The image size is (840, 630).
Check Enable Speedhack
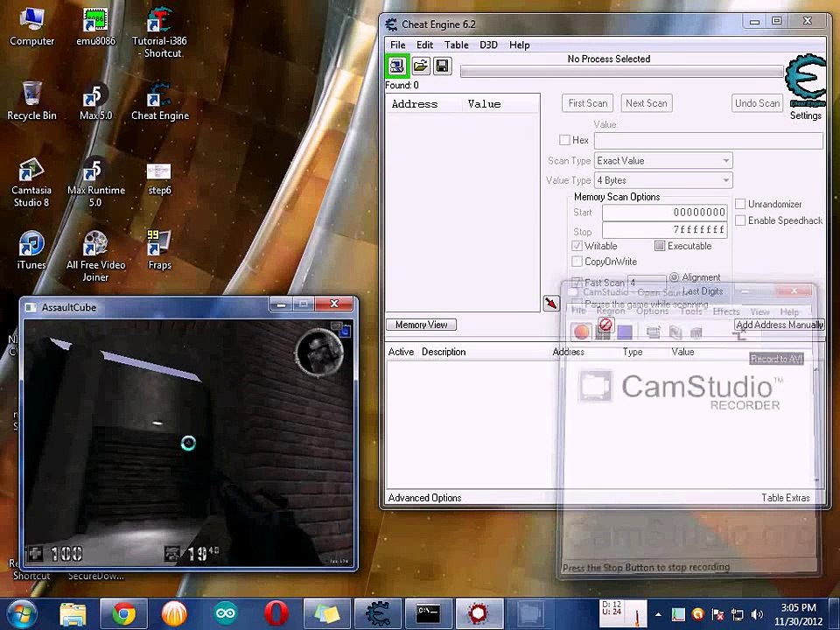(x=740, y=220)
